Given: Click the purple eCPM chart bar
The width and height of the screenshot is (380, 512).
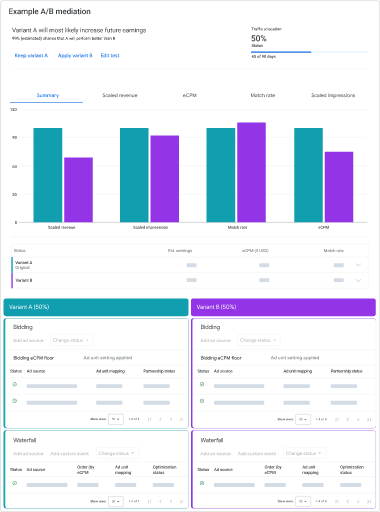Looking at the screenshot, I should click(339, 187).
